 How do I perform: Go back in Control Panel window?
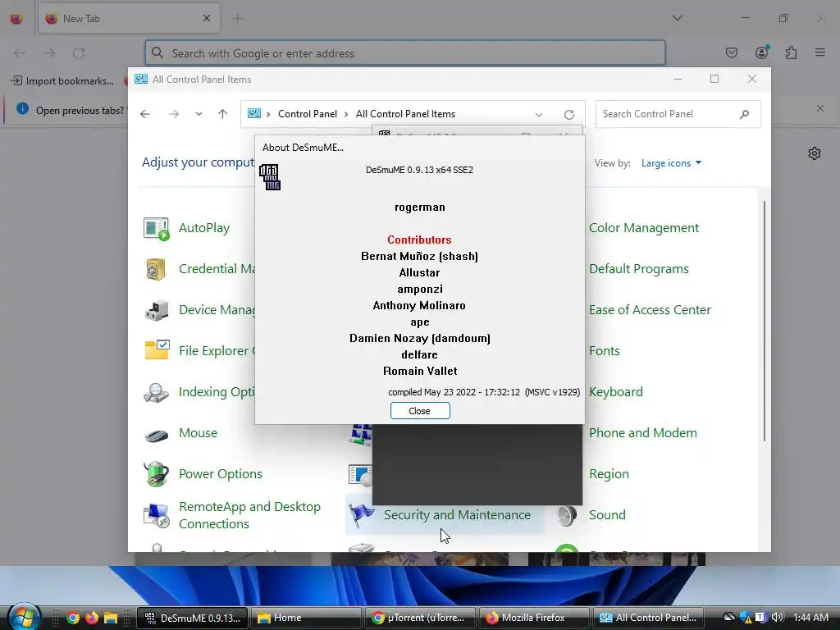[x=145, y=114]
